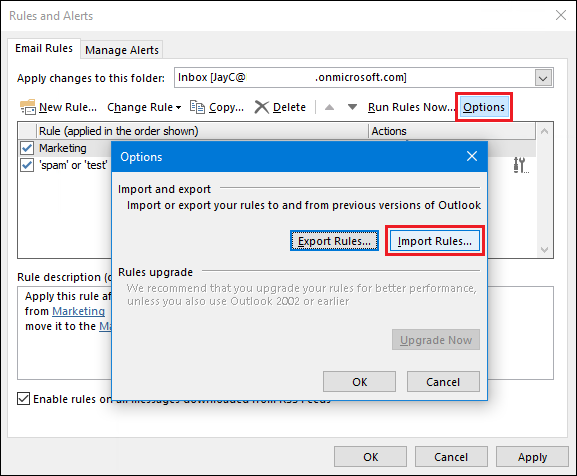Move rule up with the up arrow
Image resolution: width=577 pixels, height=476 pixels.
[x=329, y=107]
